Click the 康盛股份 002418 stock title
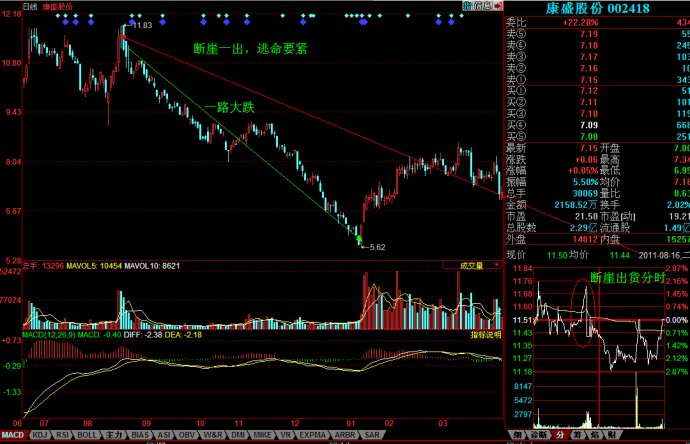The width and height of the screenshot is (690, 444). click(595, 7)
